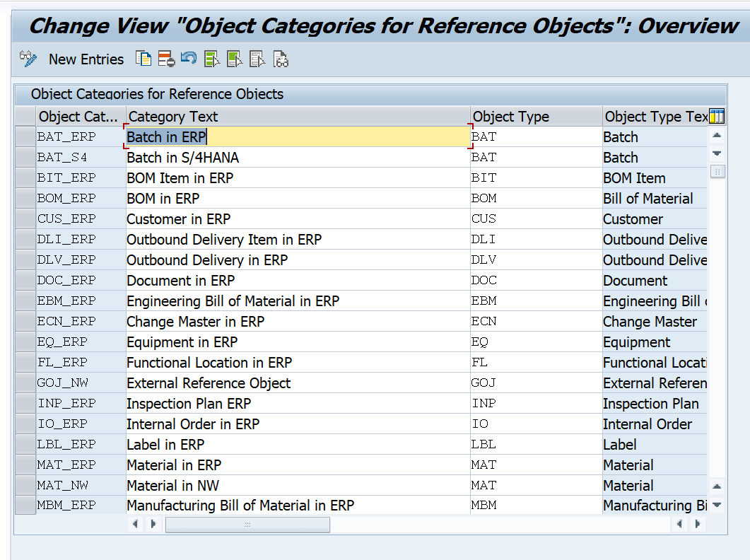This screenshot has height=560, width=750.
Task: Click the BC Set field values icon
Action: (281, 59)
